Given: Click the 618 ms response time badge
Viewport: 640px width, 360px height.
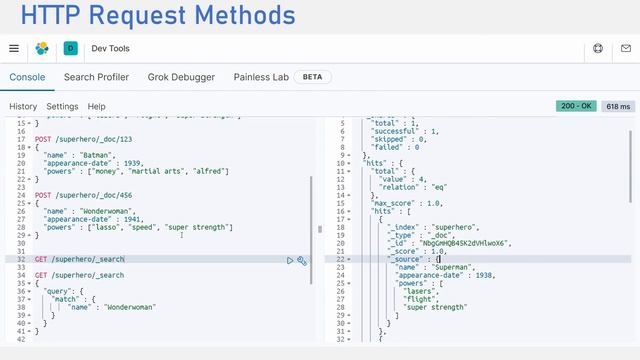Looking at the screenshot, I should click(x=618, y=107).
